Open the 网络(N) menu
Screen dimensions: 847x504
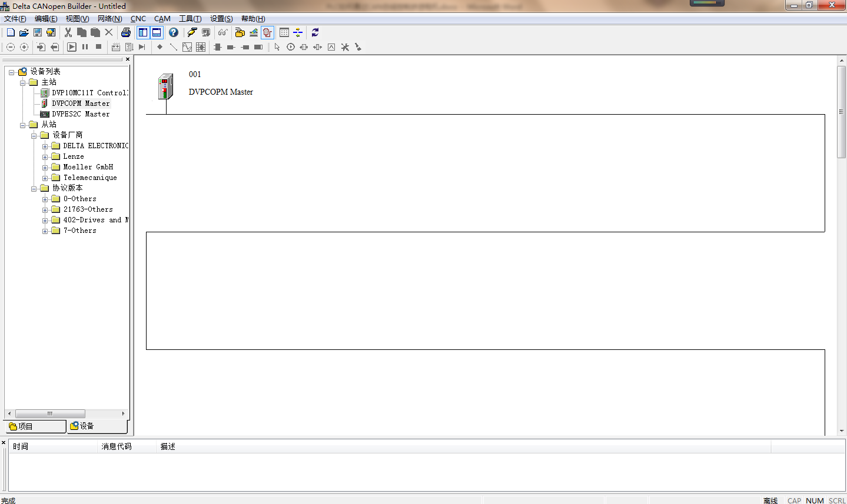109,19
